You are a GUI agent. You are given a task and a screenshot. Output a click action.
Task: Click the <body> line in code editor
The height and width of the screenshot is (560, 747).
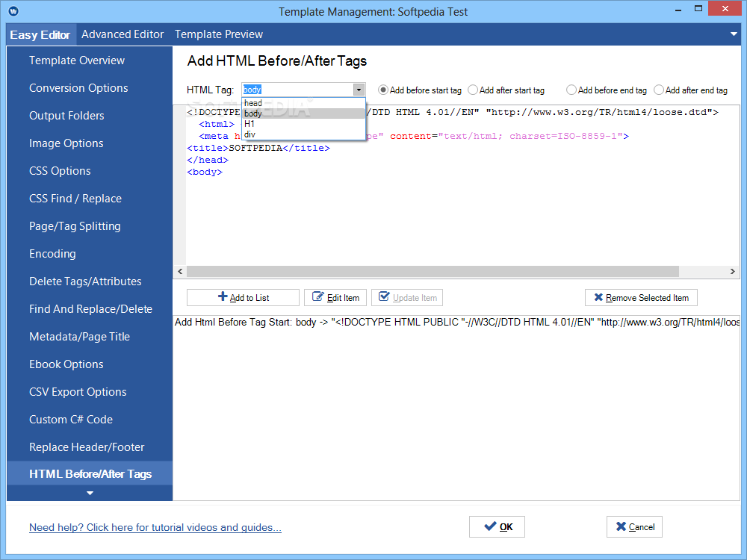click(205, 172)
